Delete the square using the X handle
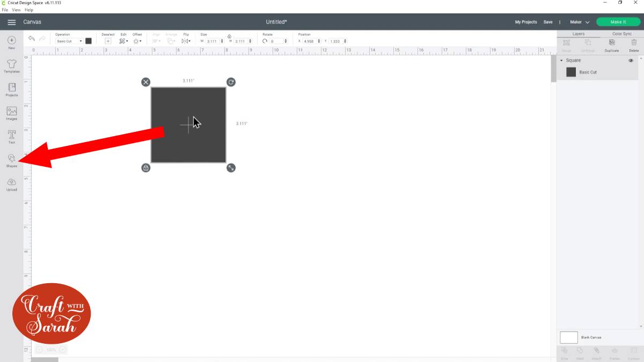This screenshot has height=362, width=644. (x=145, y=82)
